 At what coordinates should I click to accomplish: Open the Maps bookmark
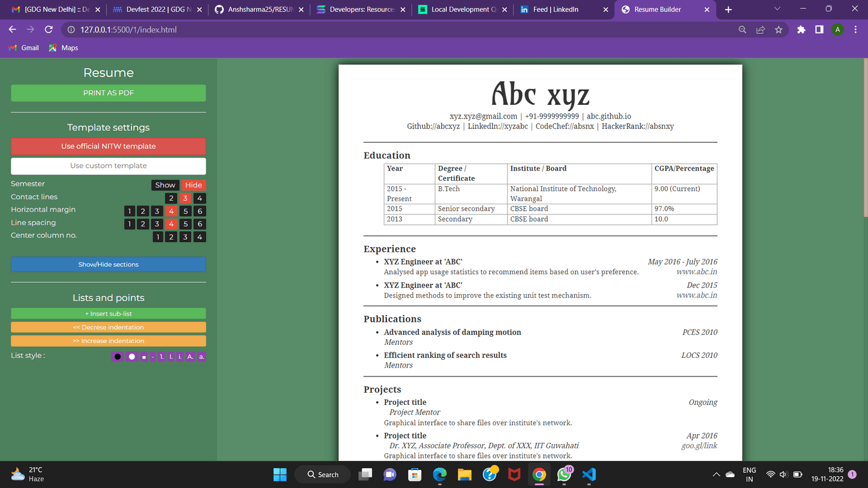point(63,48)
